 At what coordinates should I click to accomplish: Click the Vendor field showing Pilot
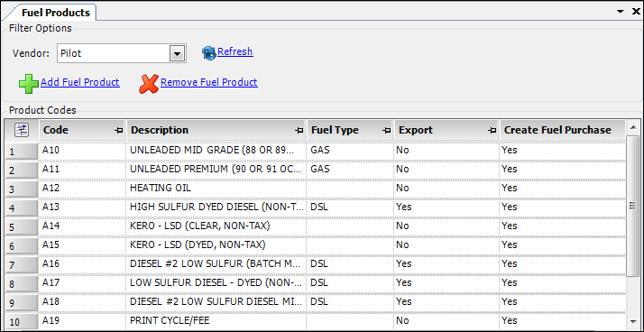click(122, 54)
